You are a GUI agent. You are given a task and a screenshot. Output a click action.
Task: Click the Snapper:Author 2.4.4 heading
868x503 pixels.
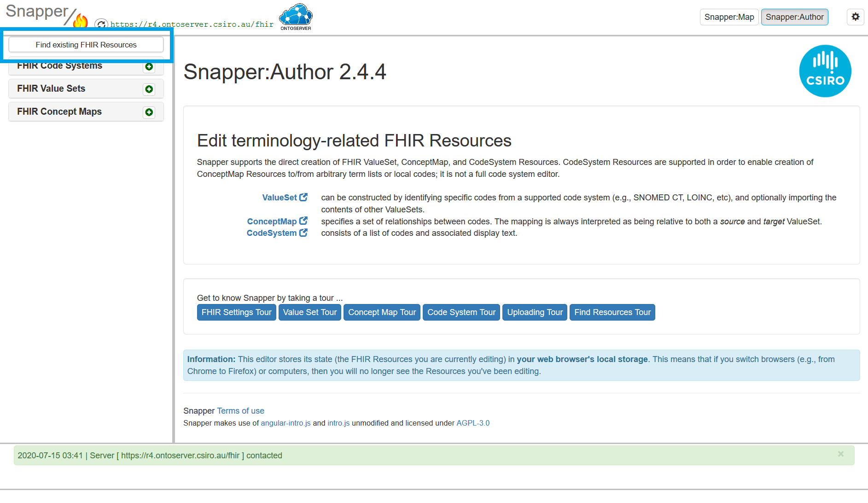285,72
